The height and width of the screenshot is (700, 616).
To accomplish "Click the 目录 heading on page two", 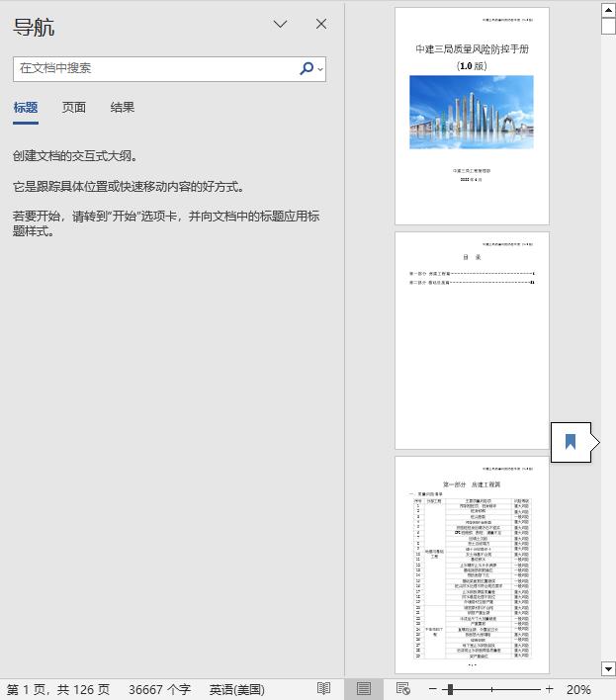I will point(472,257).
